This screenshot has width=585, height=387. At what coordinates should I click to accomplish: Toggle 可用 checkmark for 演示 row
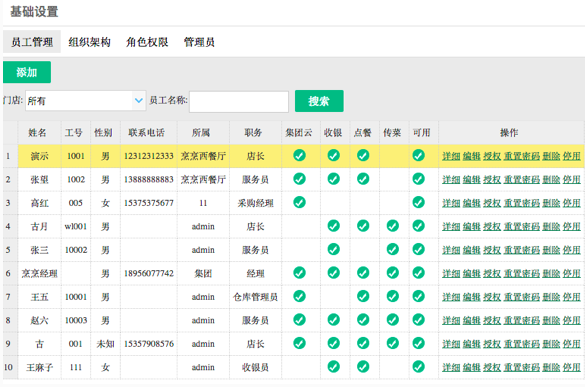[419, 155]
